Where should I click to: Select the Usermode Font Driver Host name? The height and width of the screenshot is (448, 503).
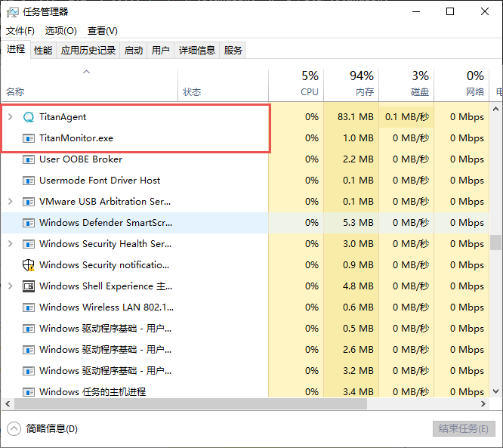point(100,181)
